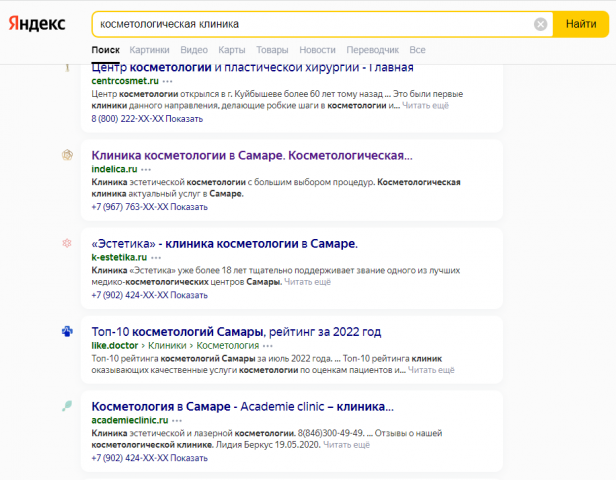Open Центр косметологии и пластической хирургии result
616x480 pixels.
pyautogui.click(x=252, y=68)
